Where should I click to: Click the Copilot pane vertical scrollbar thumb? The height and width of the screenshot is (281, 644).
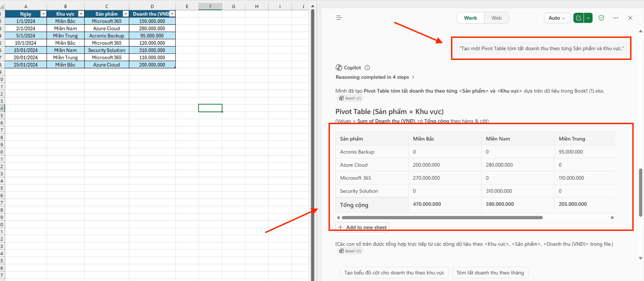point(640,192)
